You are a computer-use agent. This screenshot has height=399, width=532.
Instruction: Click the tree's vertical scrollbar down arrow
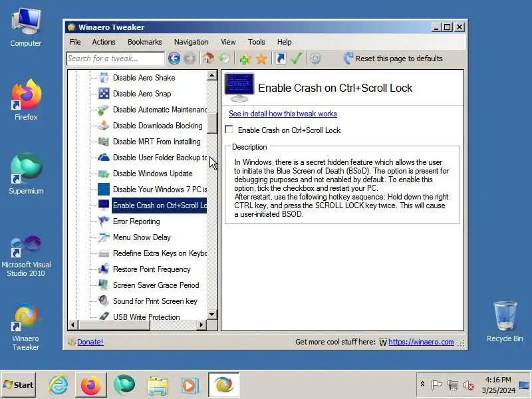click(x=212, y=314)
